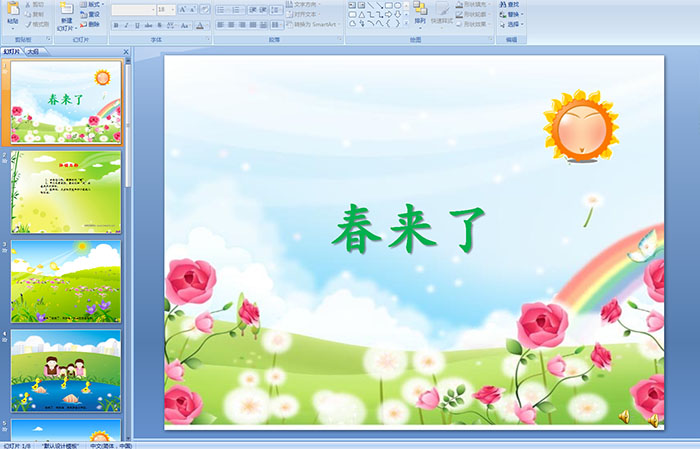Increase font size with the large A
700x449 pixels.
click(x=183, y=9)
